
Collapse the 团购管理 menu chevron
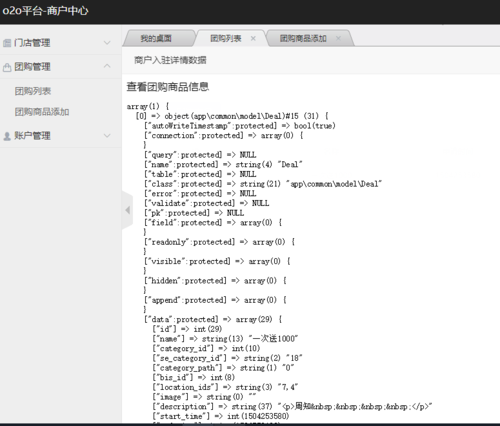click(x=107, y=66)
